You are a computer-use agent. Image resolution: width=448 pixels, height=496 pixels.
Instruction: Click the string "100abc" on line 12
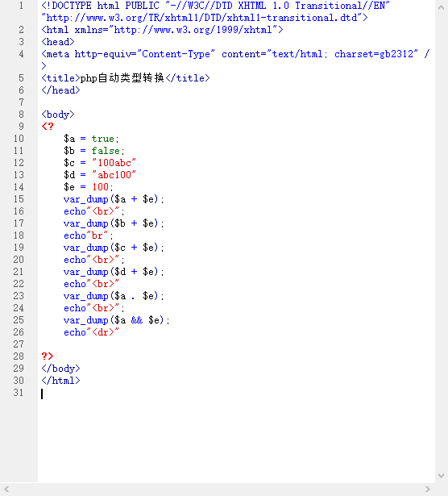[x=114, y=163]
